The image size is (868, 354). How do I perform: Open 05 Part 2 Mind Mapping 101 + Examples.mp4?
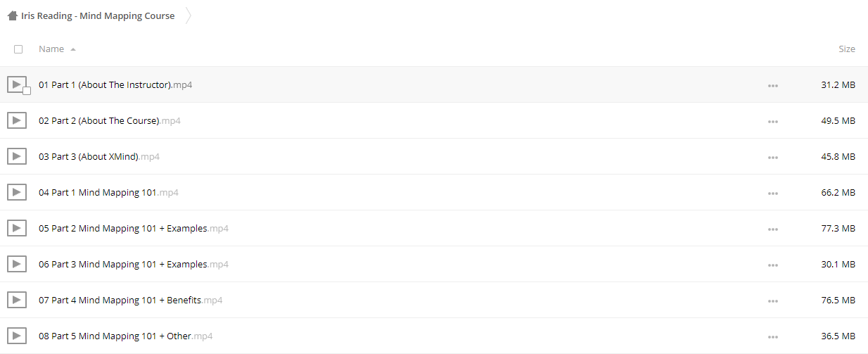[134, 228]
